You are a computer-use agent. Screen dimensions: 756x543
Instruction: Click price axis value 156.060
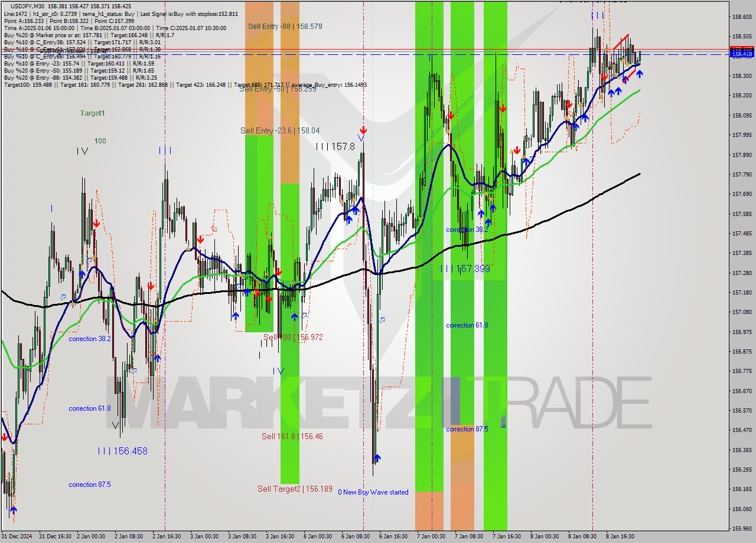click(x=742, y=509)
